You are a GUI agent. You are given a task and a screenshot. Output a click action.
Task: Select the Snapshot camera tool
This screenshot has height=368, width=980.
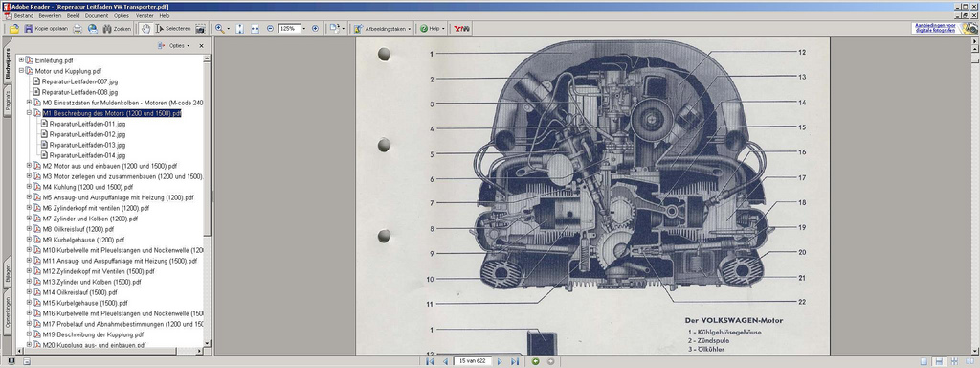[200, 29]
